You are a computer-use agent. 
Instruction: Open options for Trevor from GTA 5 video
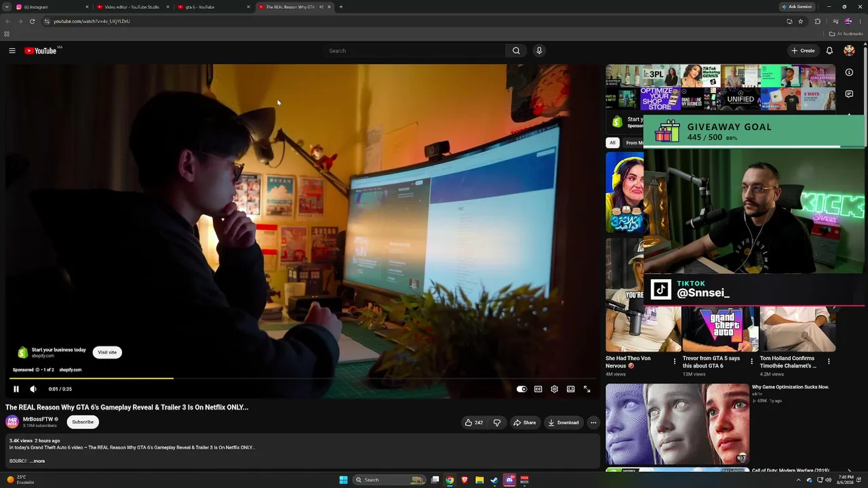751,361
